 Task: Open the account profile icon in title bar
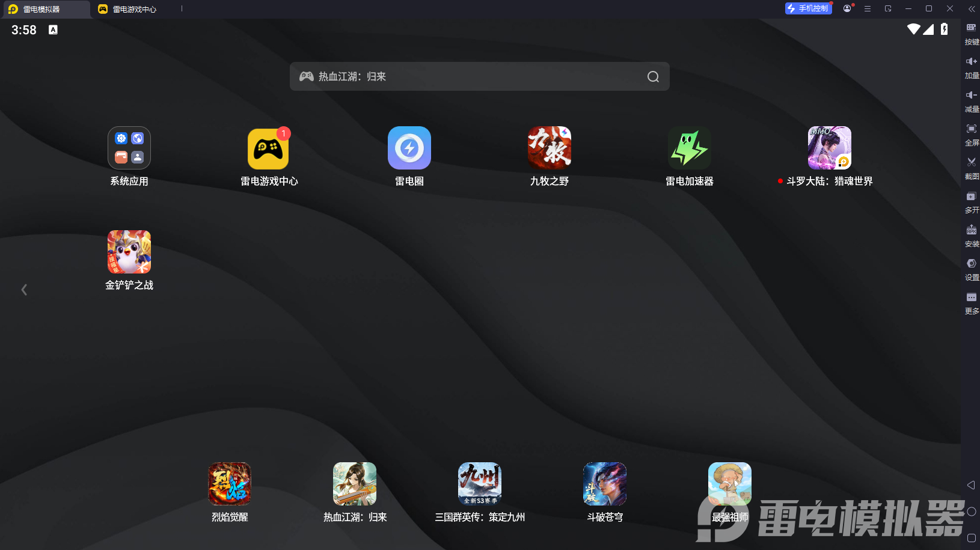[847, 8]
